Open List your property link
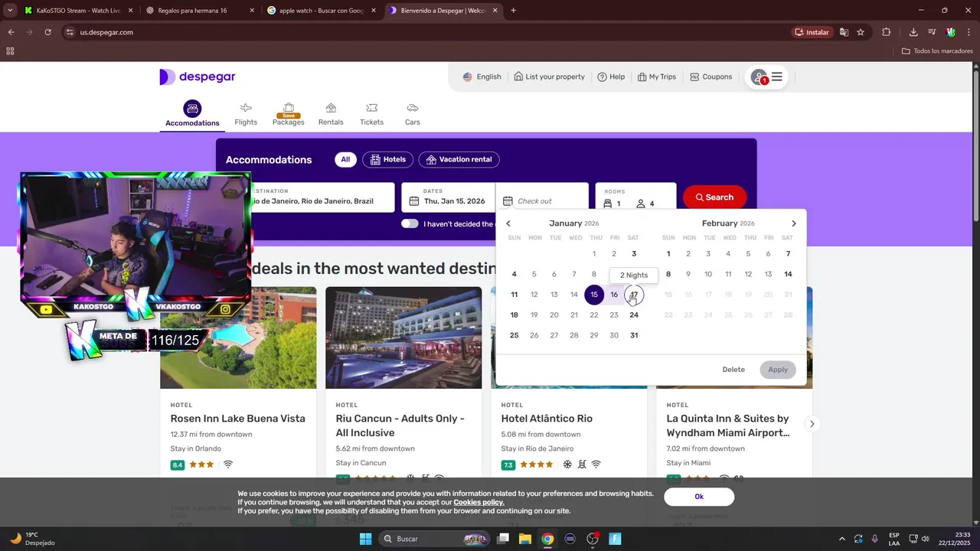Image resolution: width=980 pixels, height=551 pixels. pos(549,77)
